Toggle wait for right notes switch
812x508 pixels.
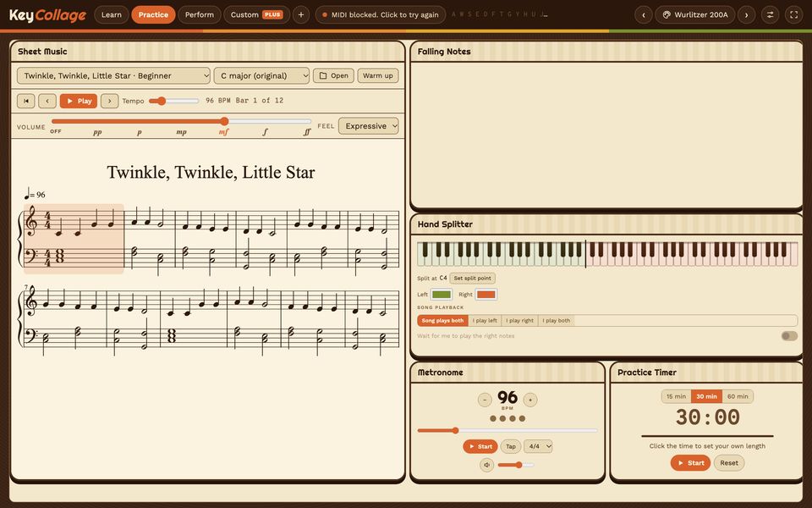(789, 336)
